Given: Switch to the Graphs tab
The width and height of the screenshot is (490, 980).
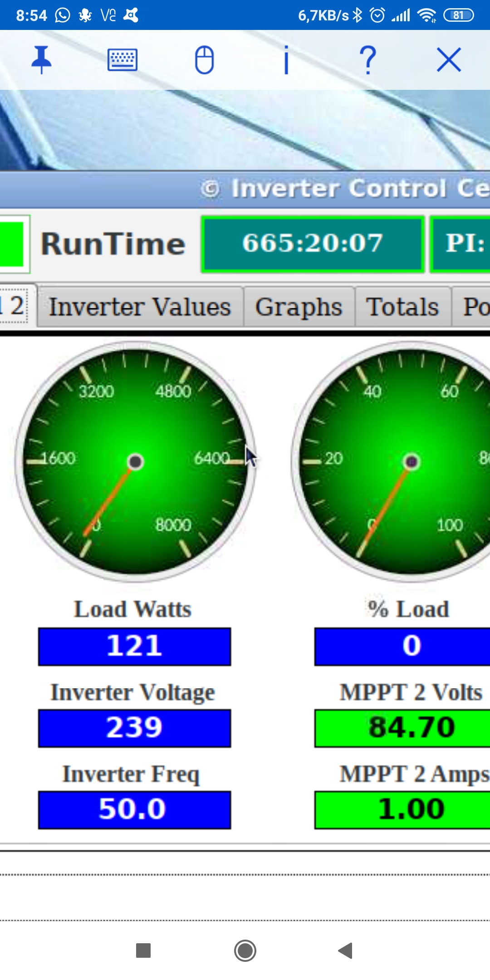Looking at the screenshot, I should click(x=299, y=307).
